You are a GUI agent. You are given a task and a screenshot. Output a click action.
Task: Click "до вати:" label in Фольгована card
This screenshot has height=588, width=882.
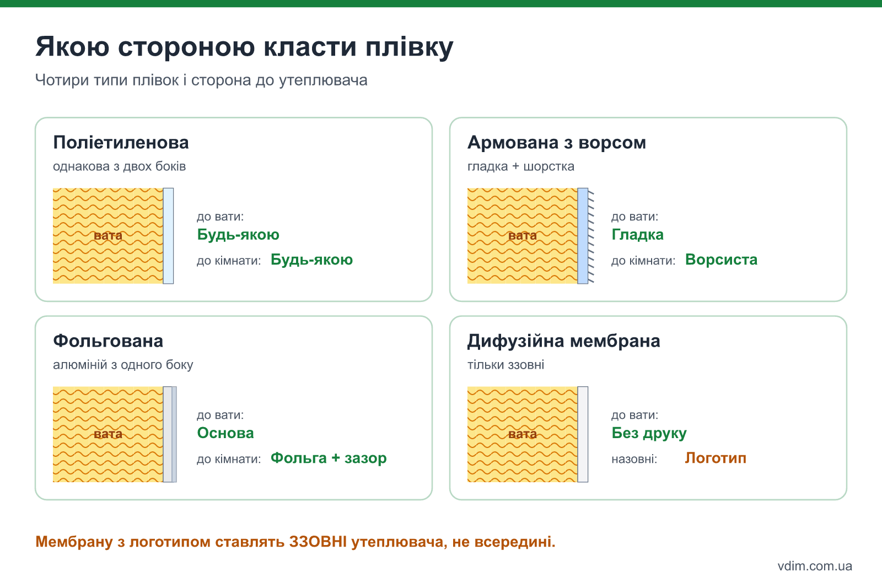click(220, 415)
